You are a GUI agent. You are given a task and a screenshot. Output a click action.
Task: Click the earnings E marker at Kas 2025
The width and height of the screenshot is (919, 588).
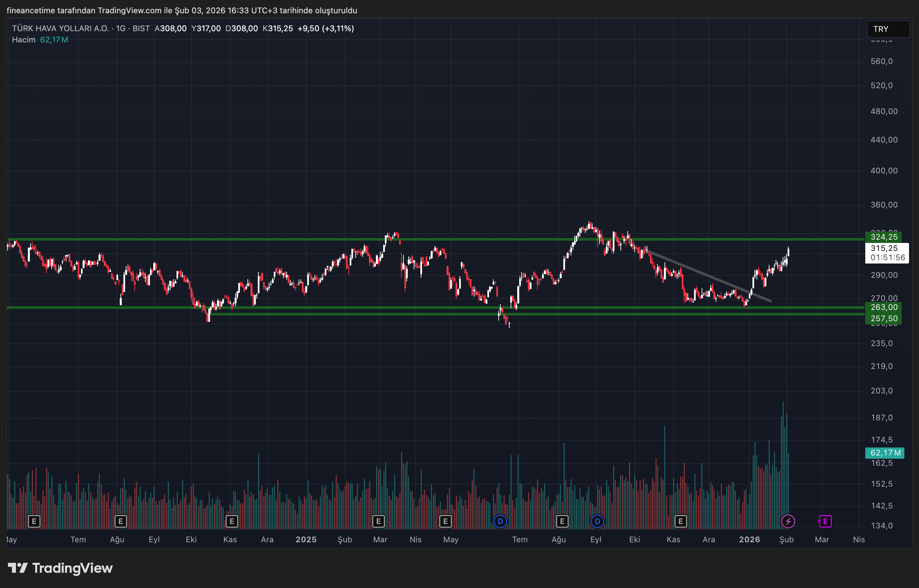click(x=680, y=521)
